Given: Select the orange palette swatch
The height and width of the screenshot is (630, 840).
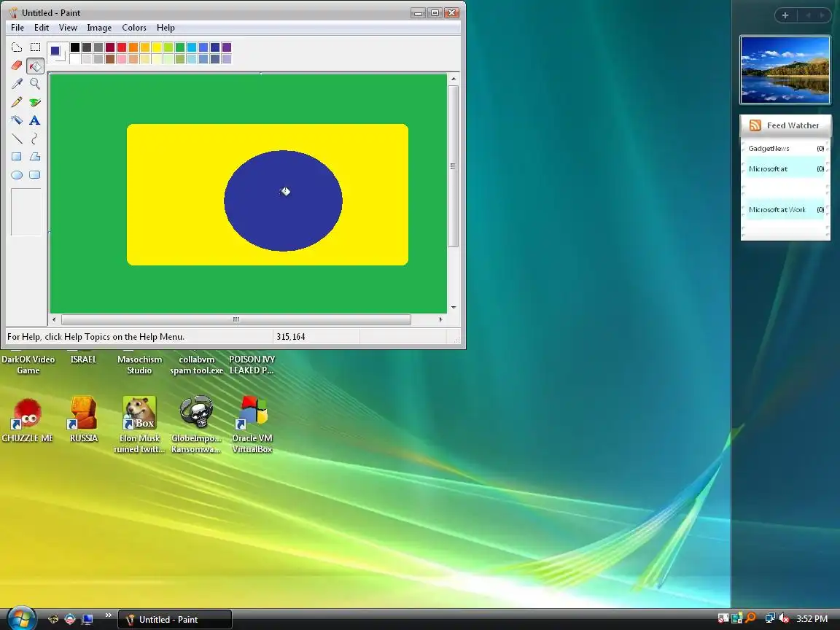Looking at the screenshot, I should pos(133,47).
